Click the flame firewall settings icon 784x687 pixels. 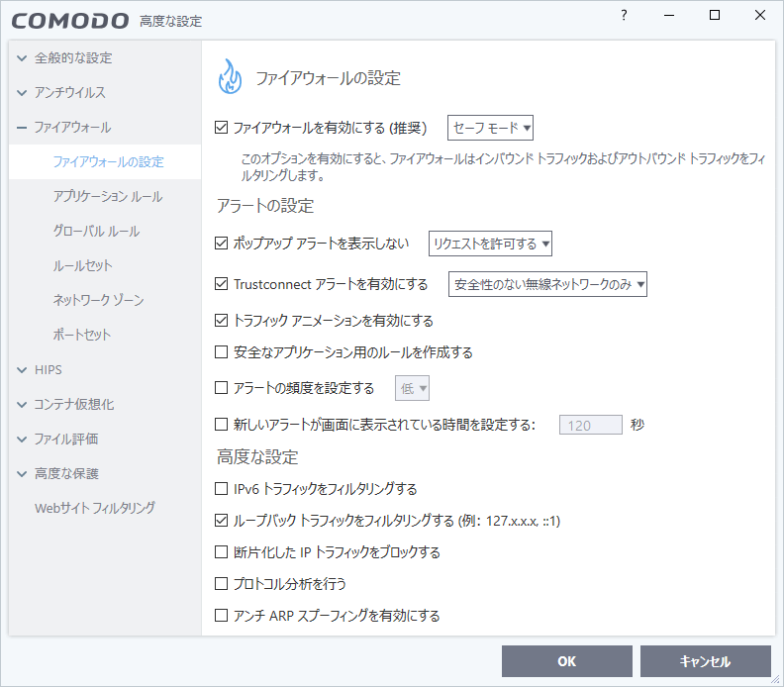(x=230, y=77)
